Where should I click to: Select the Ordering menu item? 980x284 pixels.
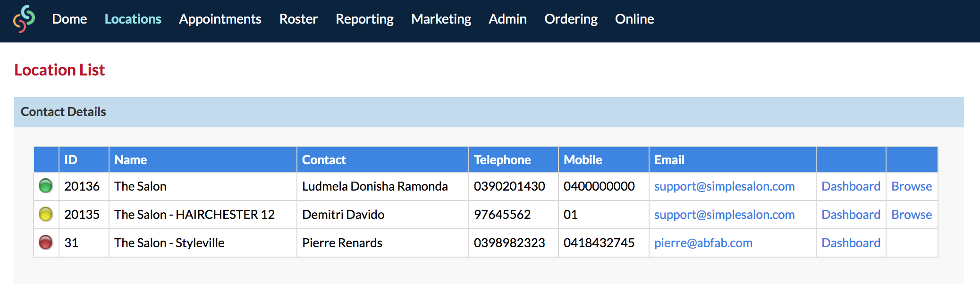pos(571,19)
